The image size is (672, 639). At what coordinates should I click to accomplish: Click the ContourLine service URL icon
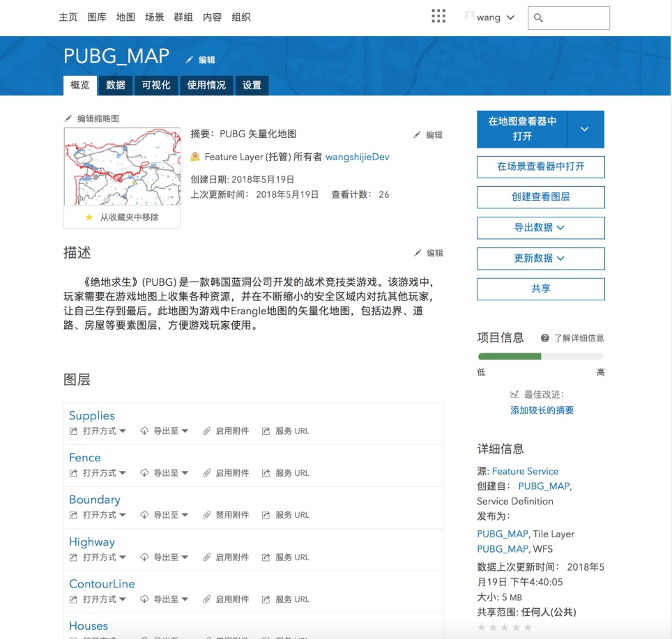click(266, 599)
